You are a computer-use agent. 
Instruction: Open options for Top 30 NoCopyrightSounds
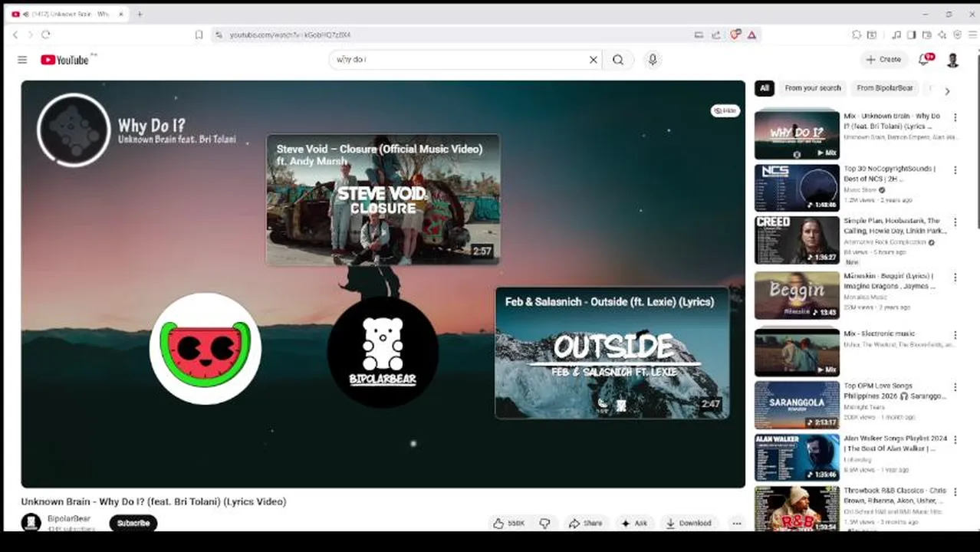coord(955,170)
